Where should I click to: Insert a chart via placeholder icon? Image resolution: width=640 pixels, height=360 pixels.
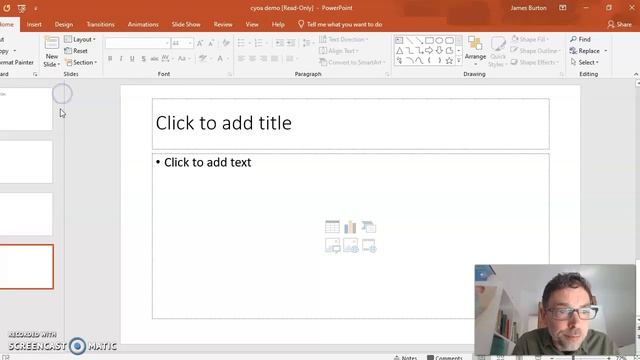point(350,227)
